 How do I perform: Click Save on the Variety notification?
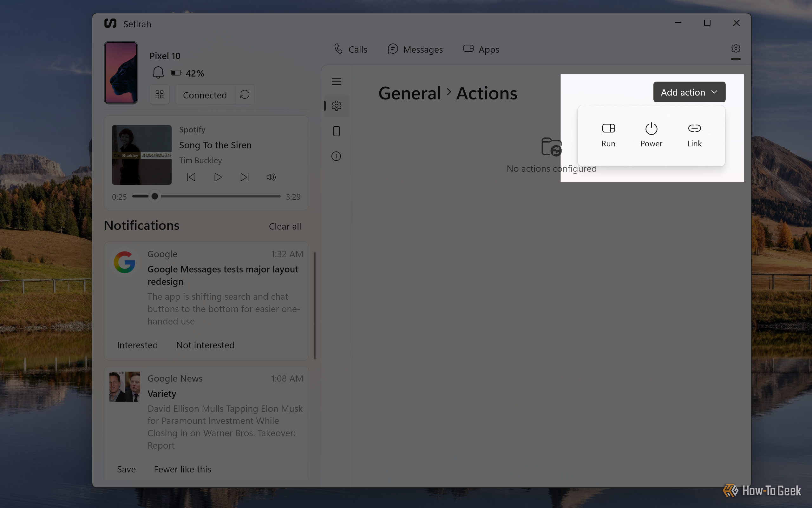[x=127, y=469]
